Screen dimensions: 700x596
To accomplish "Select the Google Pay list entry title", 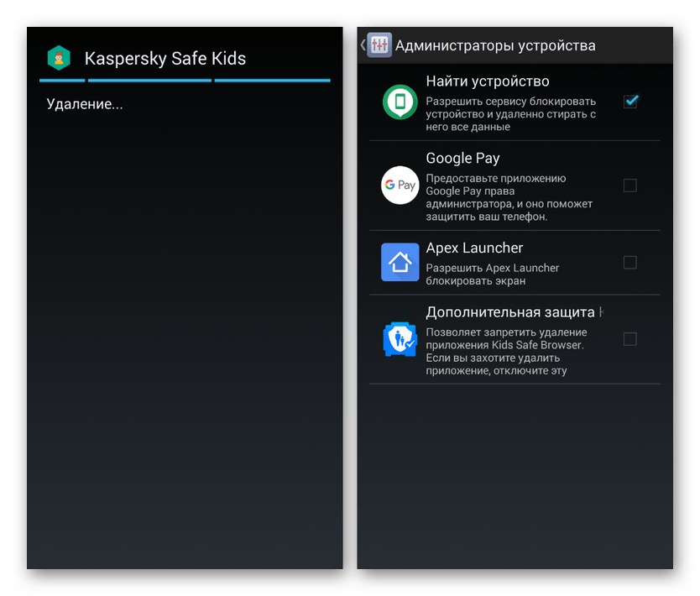I will (x=462, y=158).
